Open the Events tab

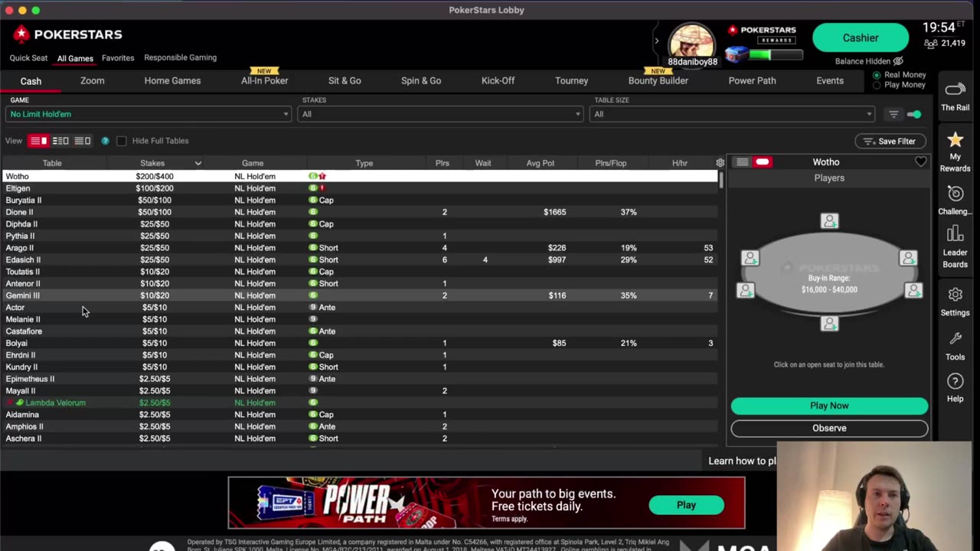click(830, 80)
